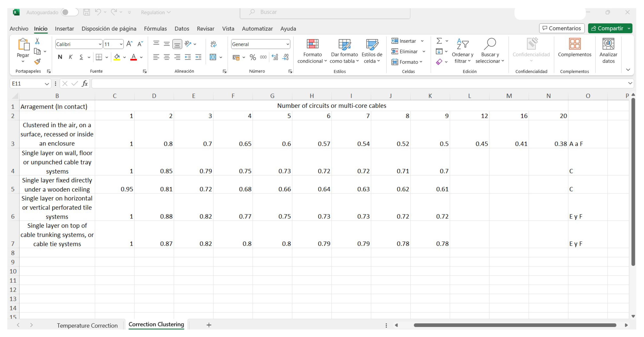644x337 pixels.
Task: Open the Calibri font name dropdown
Action: click(x=100, y=44)
